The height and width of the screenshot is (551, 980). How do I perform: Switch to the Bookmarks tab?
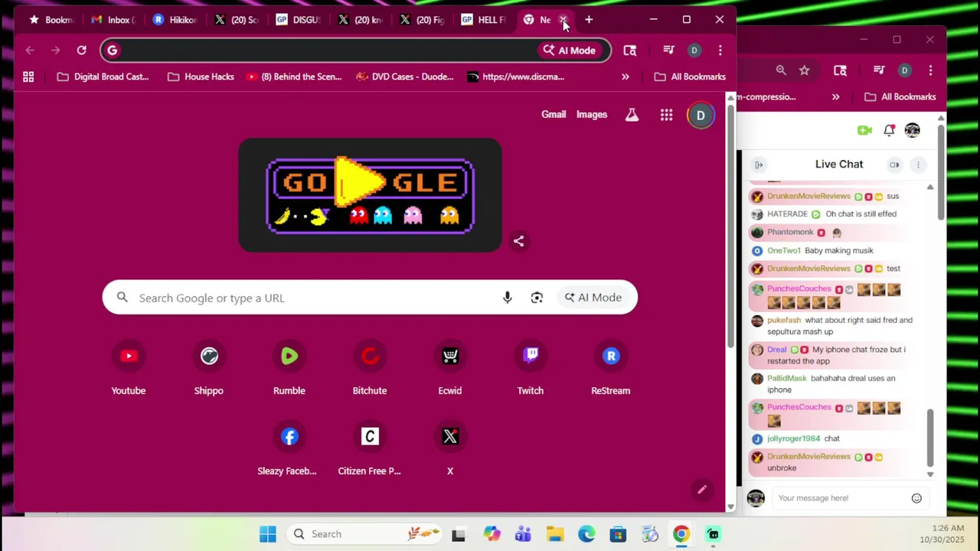pyautogui.click(x=52, y=20)
